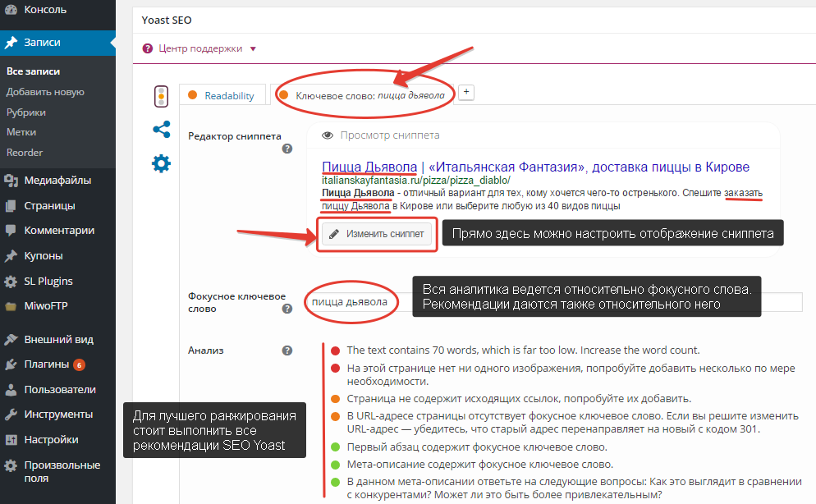This screenshot has width=816, height=504.
Task: Click the MiwoFTP folder icon
Action: click(11, 307)
